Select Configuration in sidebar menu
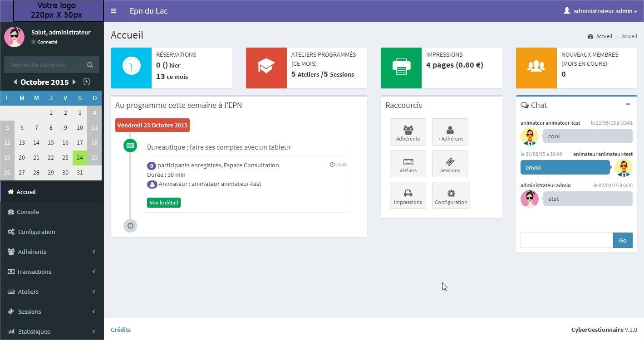 pyautogui.click(x=36, y=232)
